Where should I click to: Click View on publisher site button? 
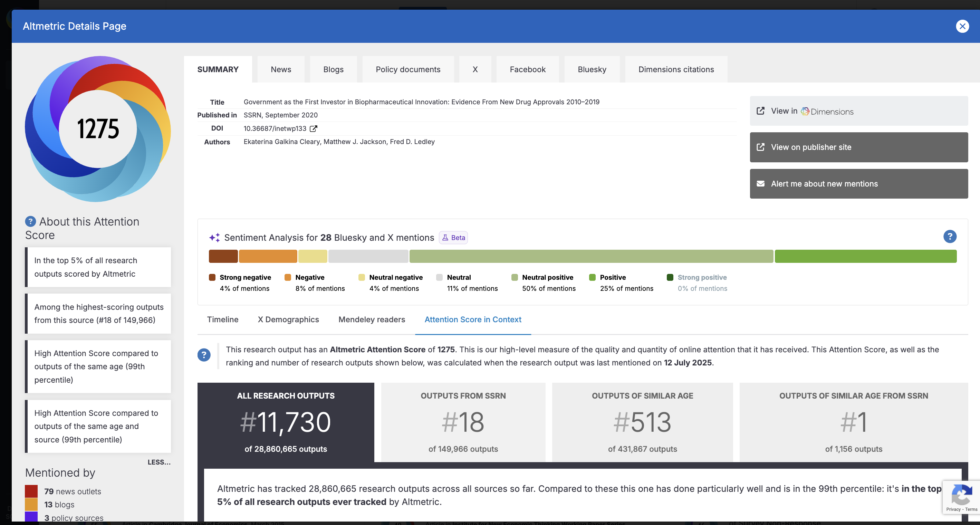[x=859, y=147]
